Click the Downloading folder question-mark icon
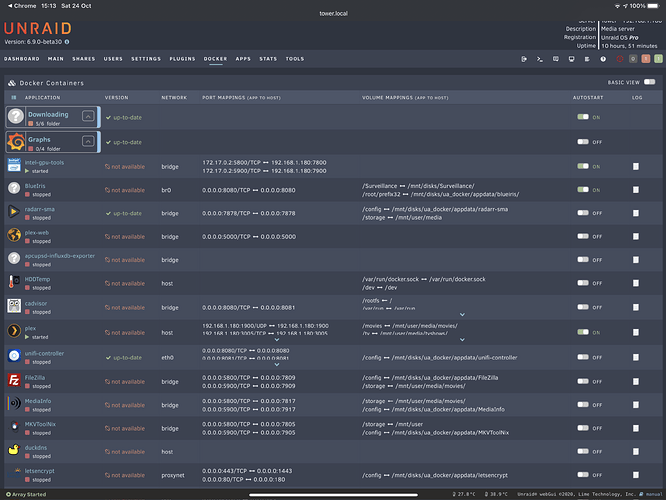The image size is (666, 500). pos(16,116)
